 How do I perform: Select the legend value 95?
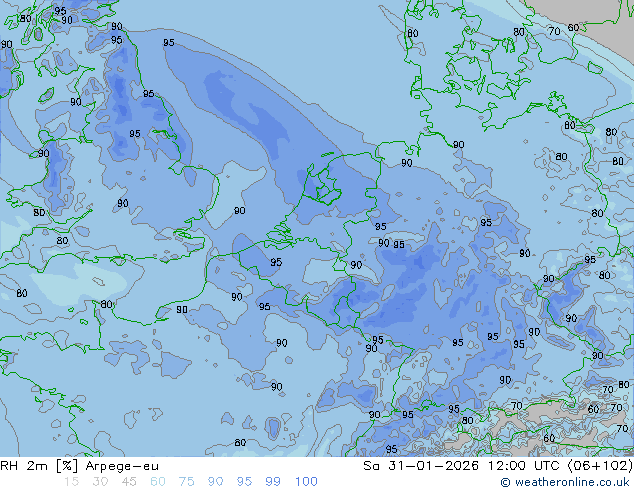[244, 482]
